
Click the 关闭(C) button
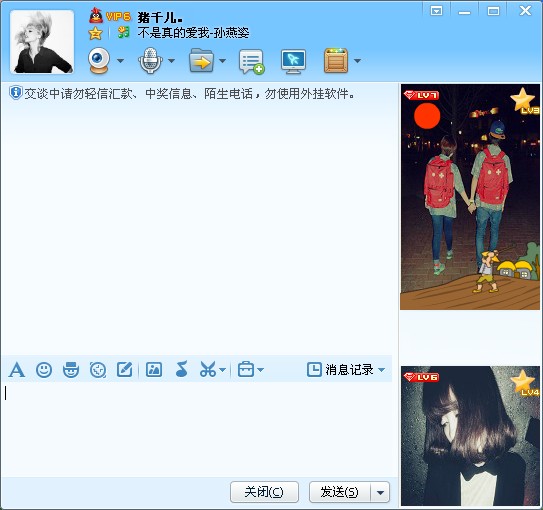264,492
